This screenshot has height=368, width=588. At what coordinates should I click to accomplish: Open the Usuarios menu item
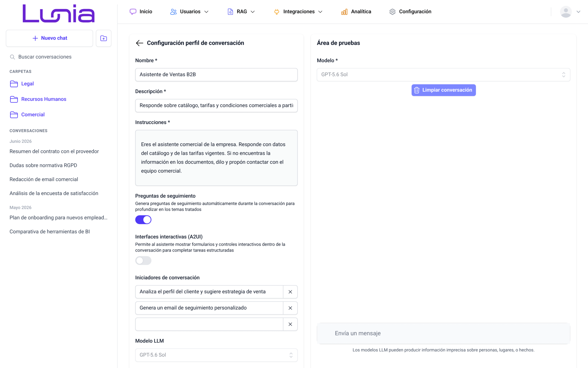[x=189, y=12]
